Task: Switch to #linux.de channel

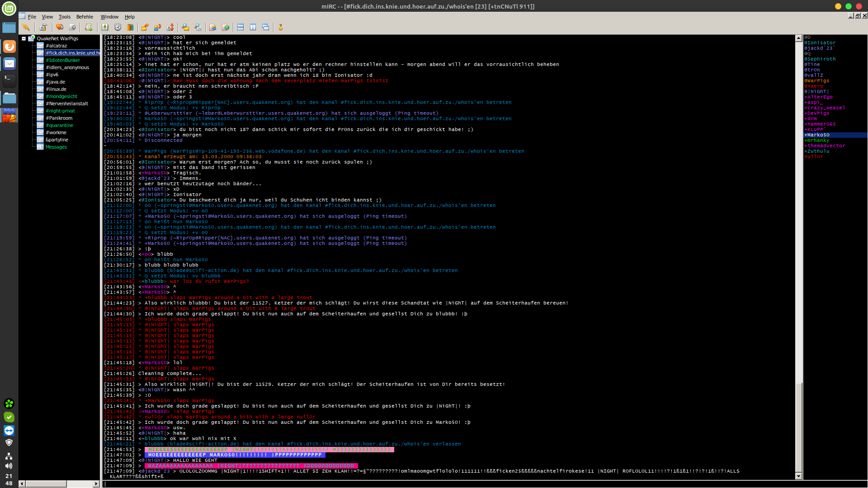Action: [x=55, y=89]
